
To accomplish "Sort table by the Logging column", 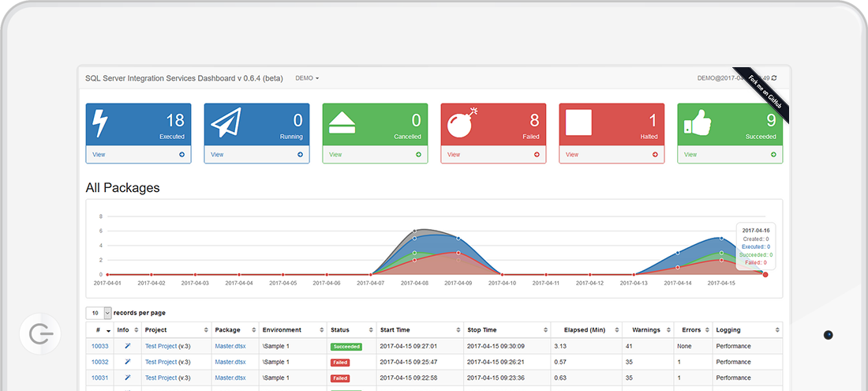I will coord(747,329).
